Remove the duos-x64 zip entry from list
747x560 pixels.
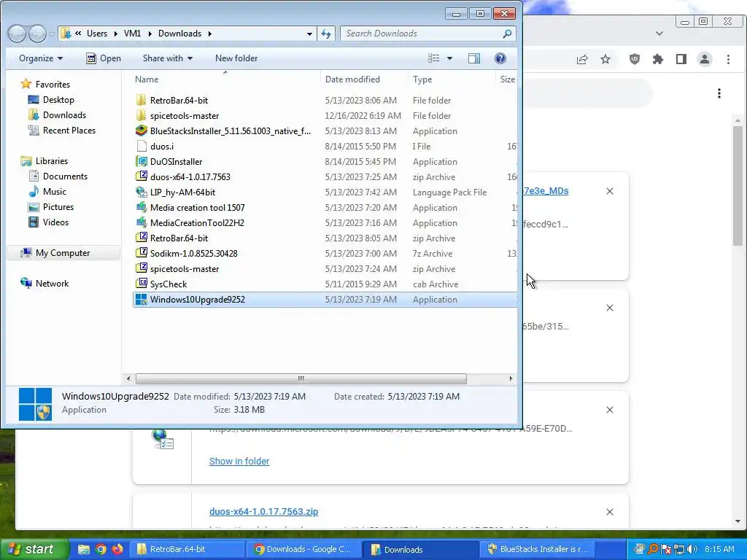pos(610,513)
